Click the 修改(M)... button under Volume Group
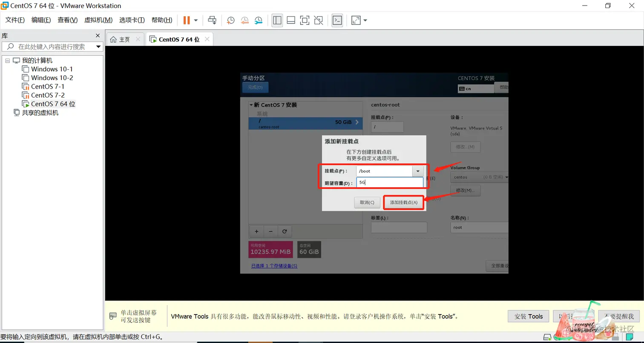 pyautogui.click(x=466, y=190)
